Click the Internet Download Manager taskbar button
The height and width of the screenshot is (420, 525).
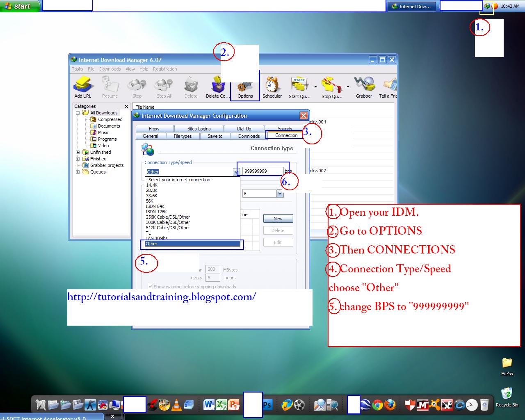coord(411,6)
